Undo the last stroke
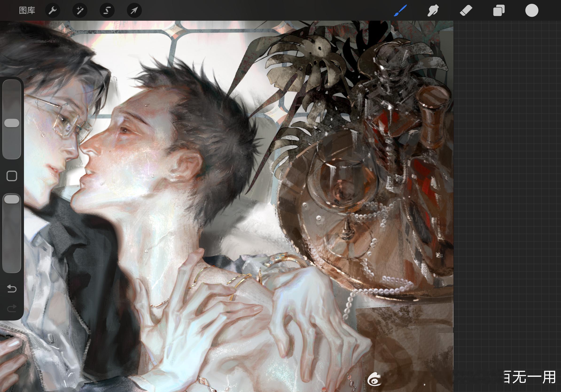561x392 pixels. pyautogui.click(x=12, y=289)
